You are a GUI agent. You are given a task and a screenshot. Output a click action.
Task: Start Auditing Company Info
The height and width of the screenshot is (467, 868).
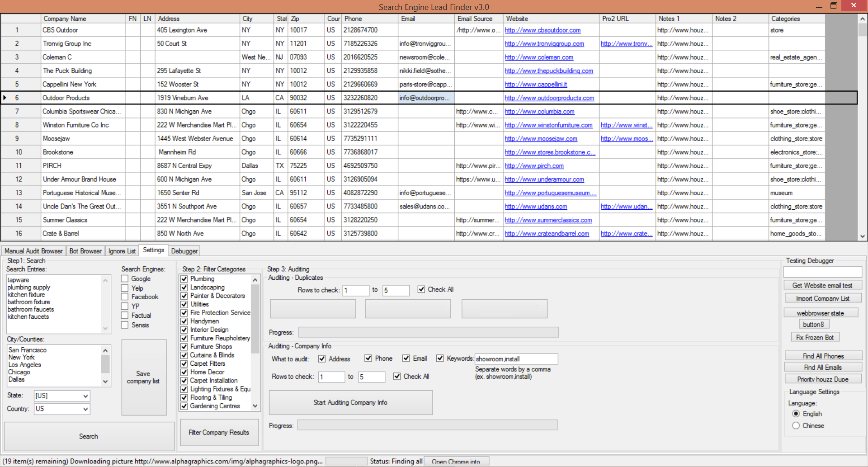point(351,402)
